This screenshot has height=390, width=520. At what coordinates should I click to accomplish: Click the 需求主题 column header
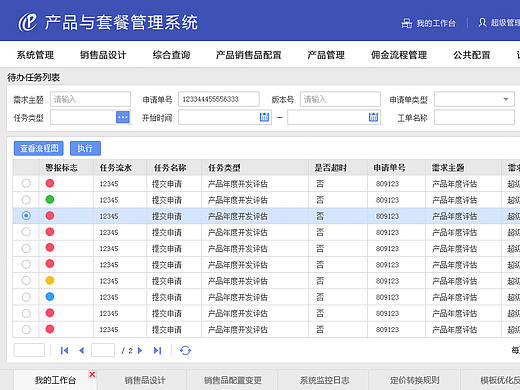(x=448, y=168)
